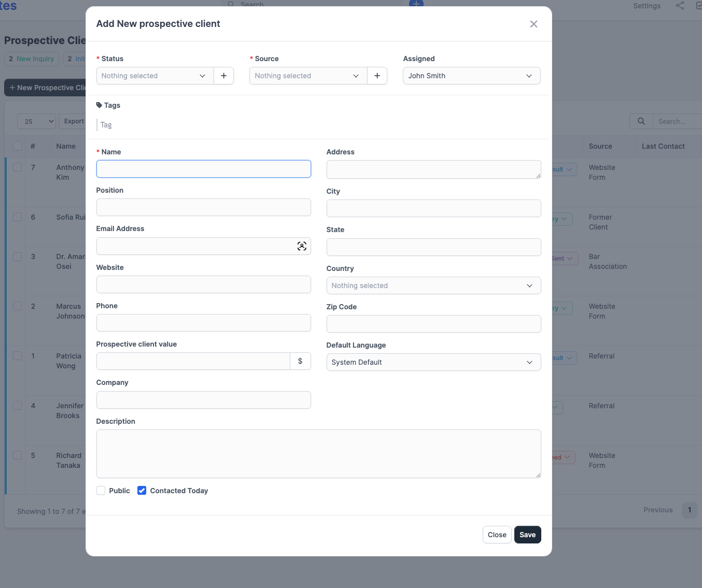Click the Export button
Viewport: 702px width, 588px height.
pyautogui.click(x=73, y=121)
